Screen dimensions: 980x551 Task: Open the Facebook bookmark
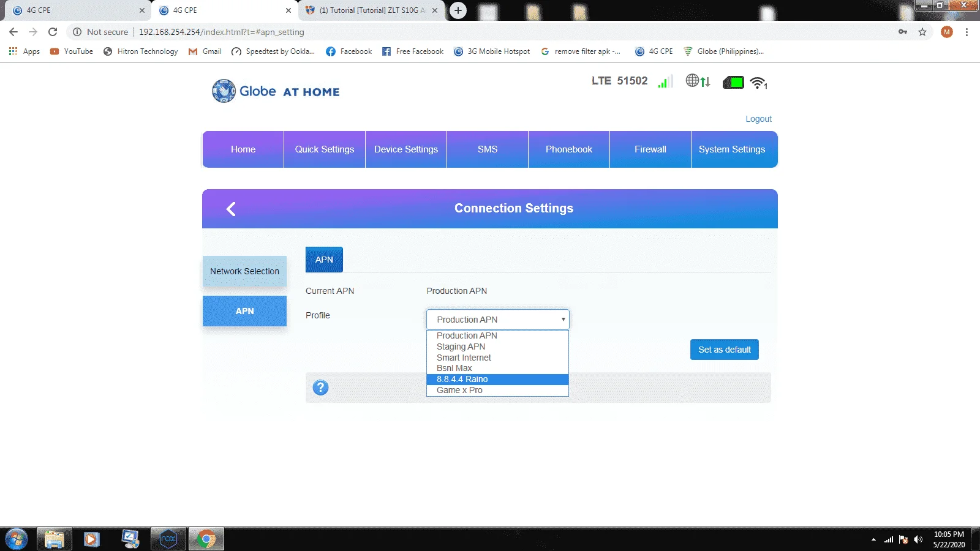point(349,51)
